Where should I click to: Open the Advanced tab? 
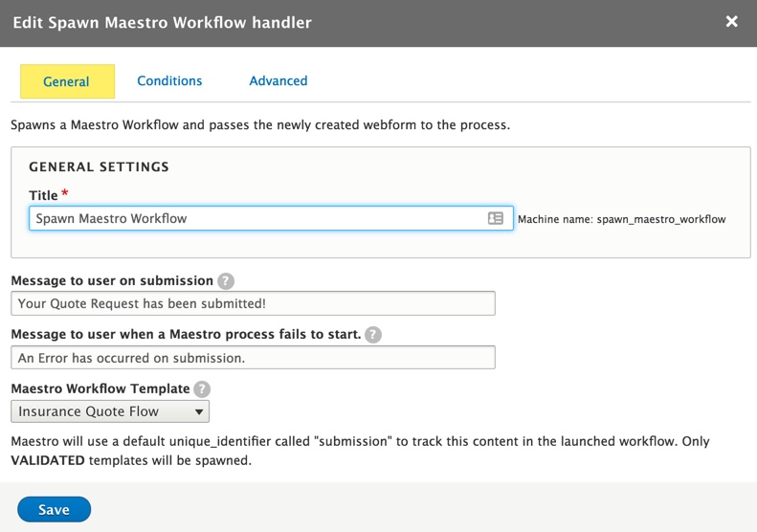point(278,80)
